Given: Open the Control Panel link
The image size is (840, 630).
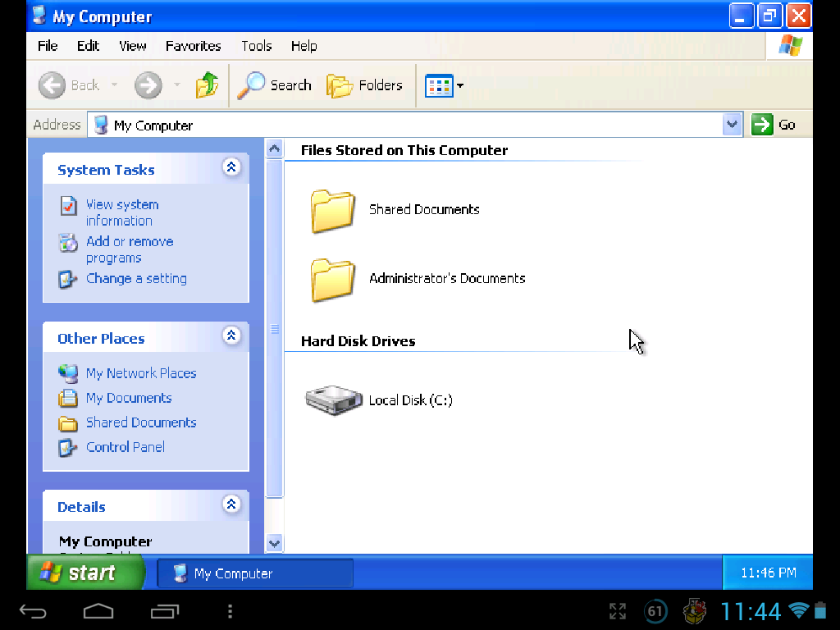Looking at the screenshot, I should pos(126,447).
